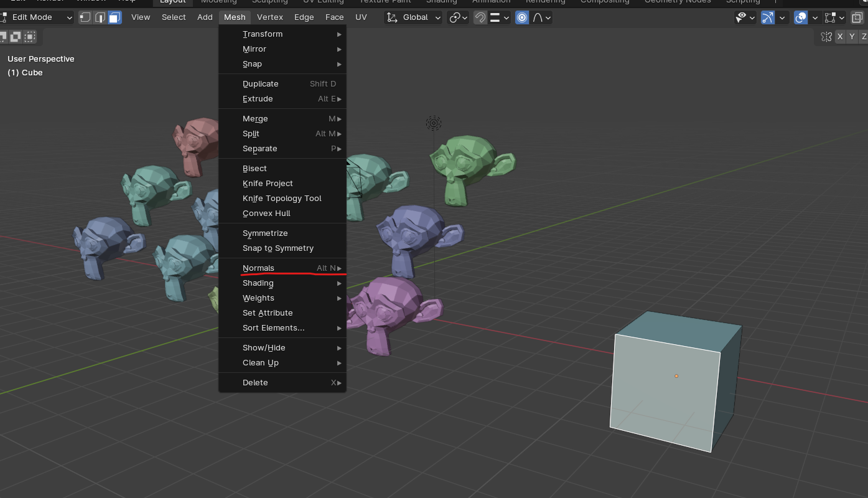Open Edit Mode dropdown

(x=37, y=17)
